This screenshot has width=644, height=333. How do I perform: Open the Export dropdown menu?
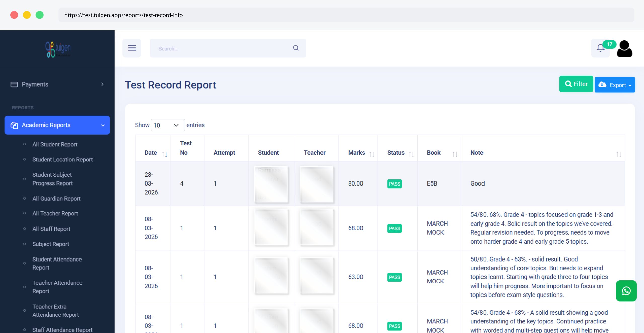click(x=615, y=85)
